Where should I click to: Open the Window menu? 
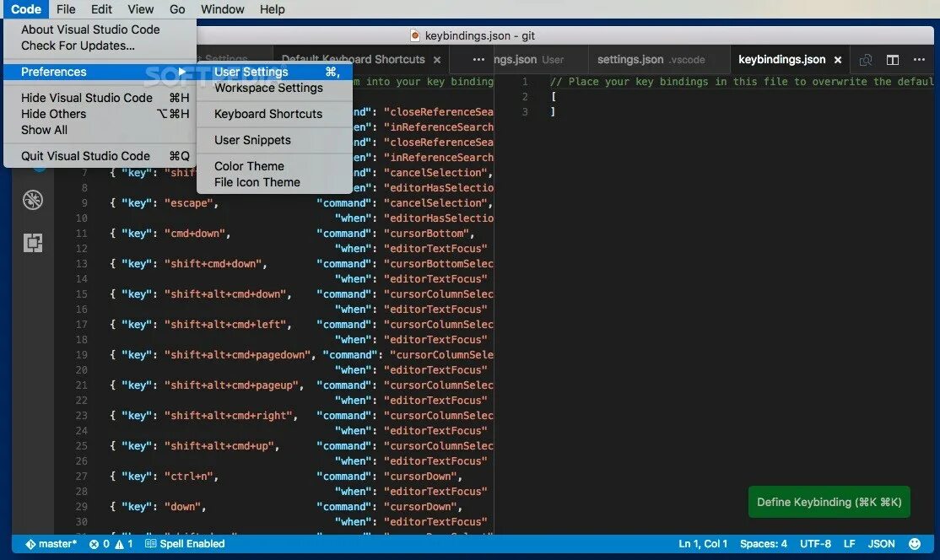click(223, 9)
